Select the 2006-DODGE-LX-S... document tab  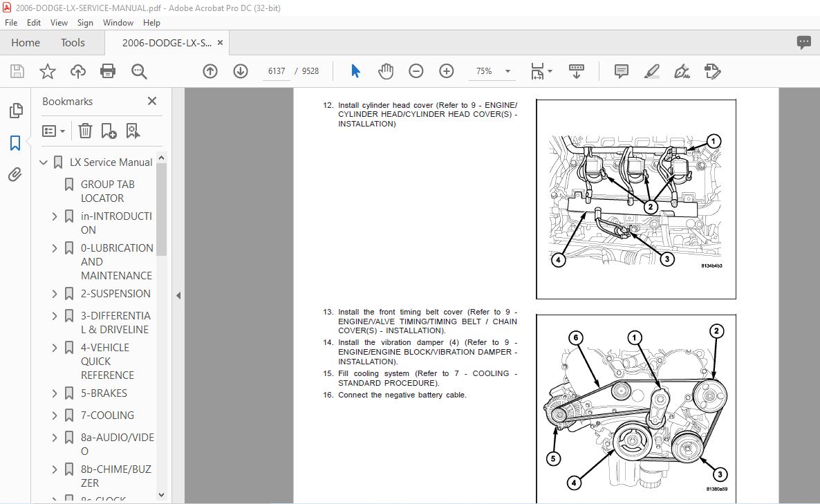click(x=167, y=43)
